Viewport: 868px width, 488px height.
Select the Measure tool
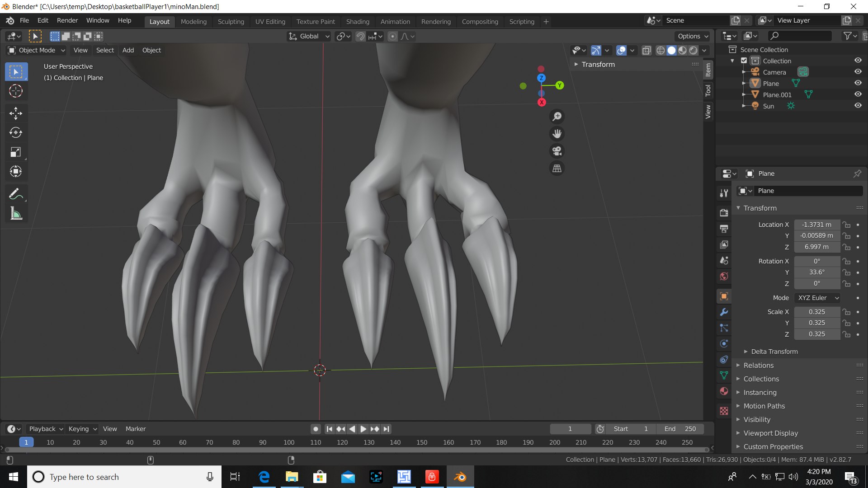tap(16, 214)
